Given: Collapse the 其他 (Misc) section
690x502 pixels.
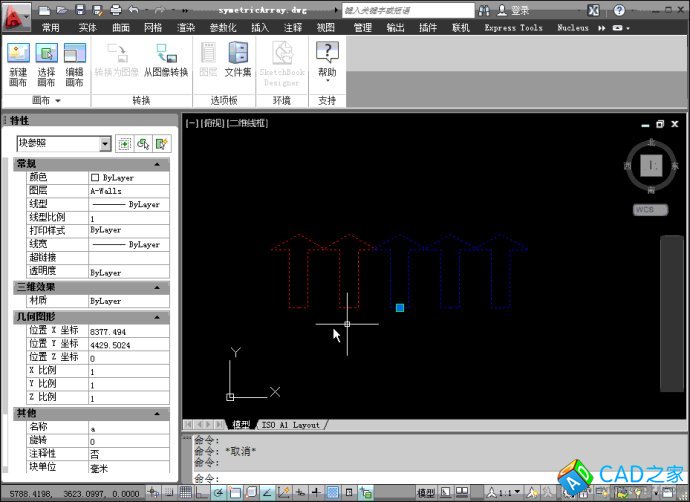Looking at the screenshot, I should [x=157, y=414].
